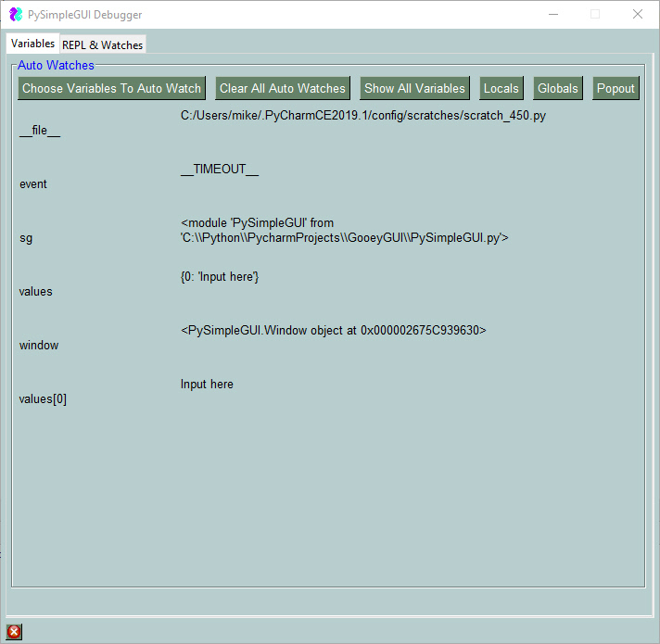Close the PySimpleGUI Debugger window

click(638, 14)
